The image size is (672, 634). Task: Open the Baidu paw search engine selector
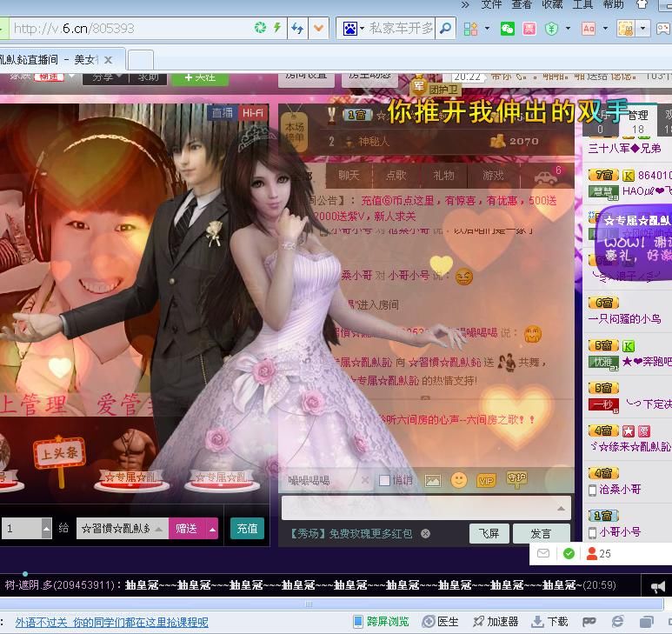[353, 29]
